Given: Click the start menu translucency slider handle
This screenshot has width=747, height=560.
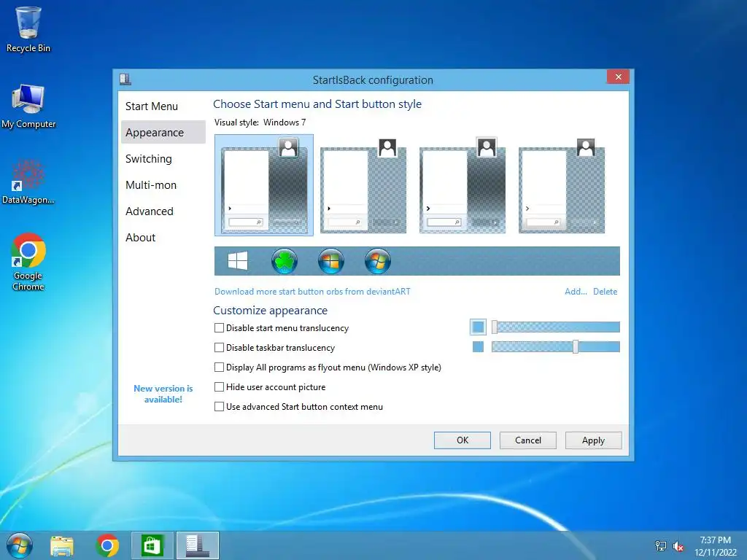Looking at the screenshot, I should pyautogui.click(x=495, y=327).
